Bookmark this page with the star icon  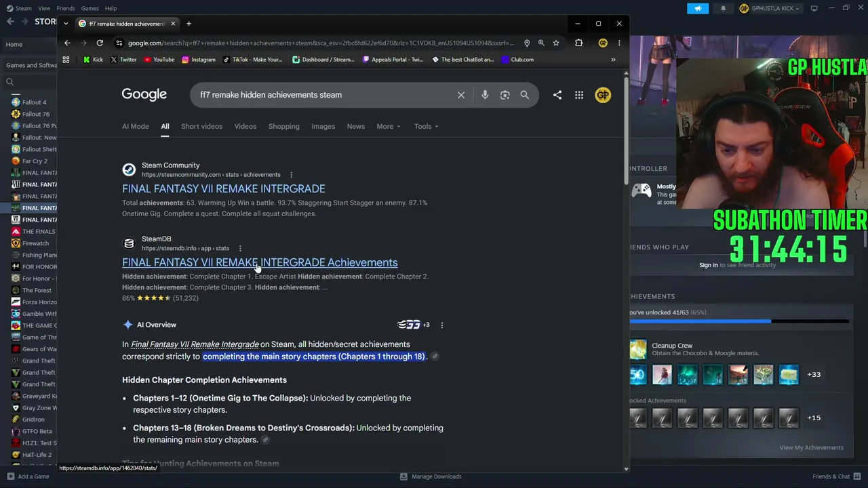[556, 43]
